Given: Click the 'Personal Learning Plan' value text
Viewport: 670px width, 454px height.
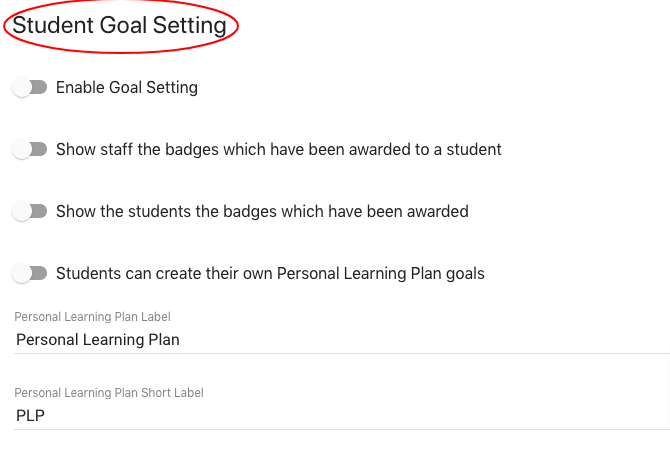Looking at the screenshot, I should tap(98, 340).
